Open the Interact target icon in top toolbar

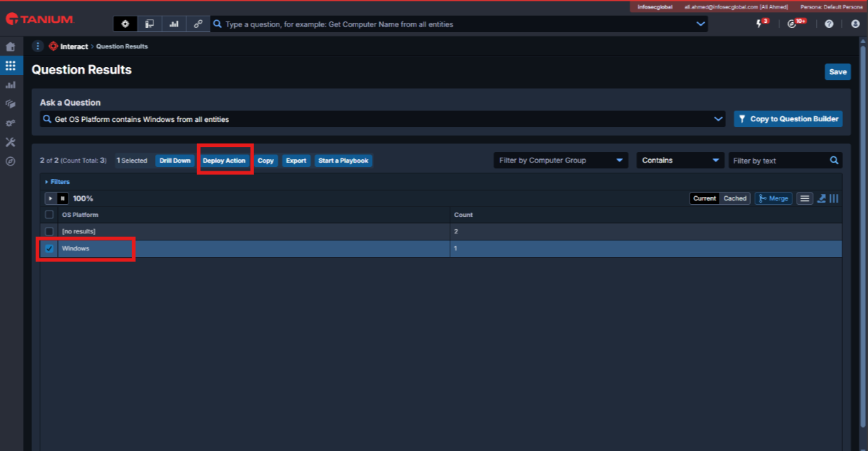126,24
